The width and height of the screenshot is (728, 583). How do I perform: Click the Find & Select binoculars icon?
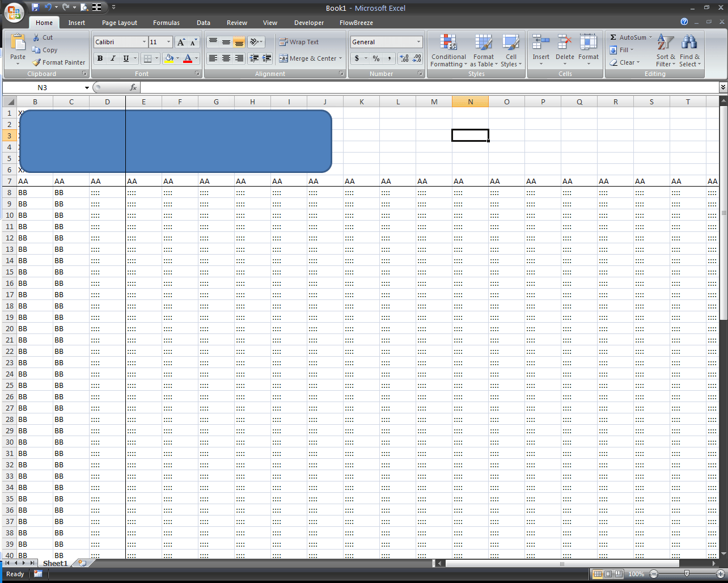tap(689, 43)
